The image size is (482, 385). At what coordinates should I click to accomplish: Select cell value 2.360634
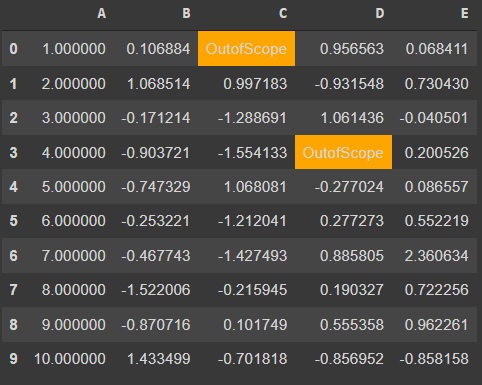(x=437, y=256)
